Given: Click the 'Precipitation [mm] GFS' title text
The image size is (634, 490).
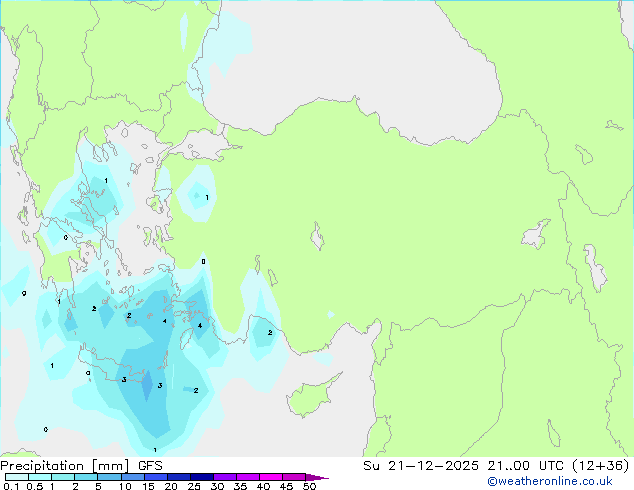Looking at the screenshot, I should pos(81,466).
